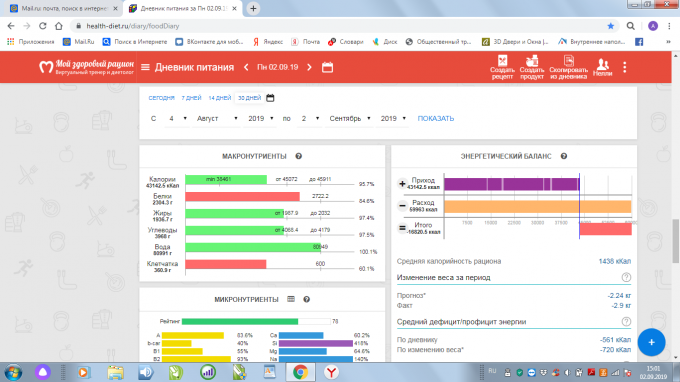Click Мой здоровый рацион logo
Image resolution: width=680 pixels, height=382 pixels.
[x=86, y=67]
